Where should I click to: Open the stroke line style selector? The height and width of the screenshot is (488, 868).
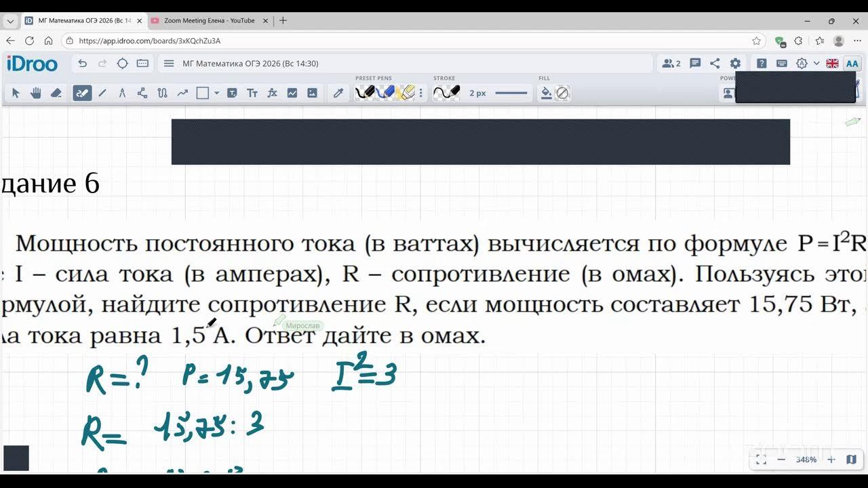click(x=511, y=93)
